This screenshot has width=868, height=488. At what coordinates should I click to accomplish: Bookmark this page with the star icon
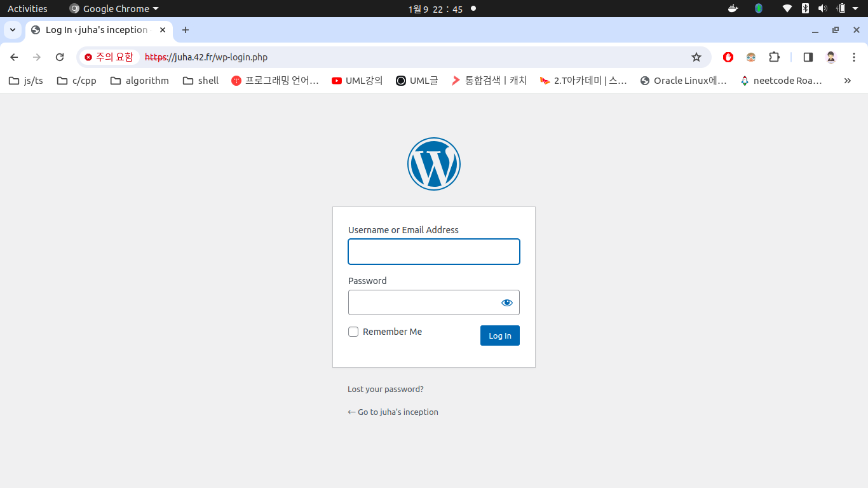click(696, 57)
